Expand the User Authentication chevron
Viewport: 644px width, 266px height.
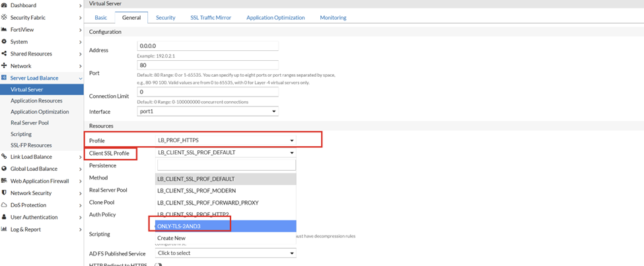coord(80,218)
